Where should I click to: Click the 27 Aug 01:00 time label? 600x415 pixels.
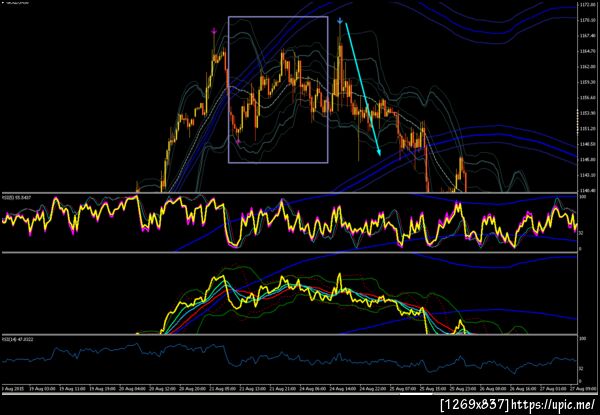click(553, 389)
